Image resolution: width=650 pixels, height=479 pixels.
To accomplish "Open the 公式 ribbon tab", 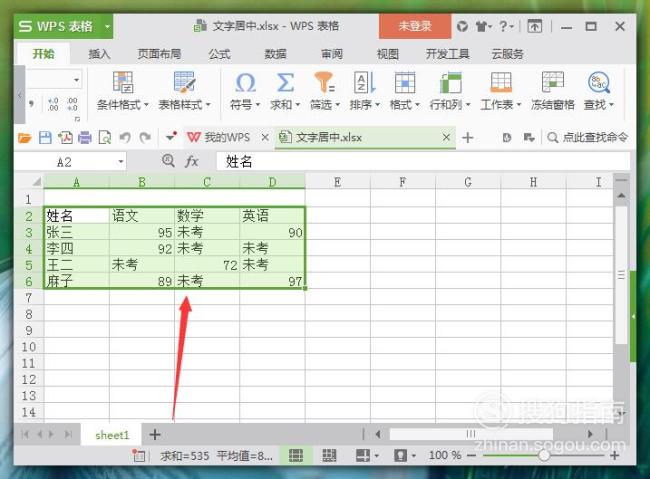I will pos(219,54).
